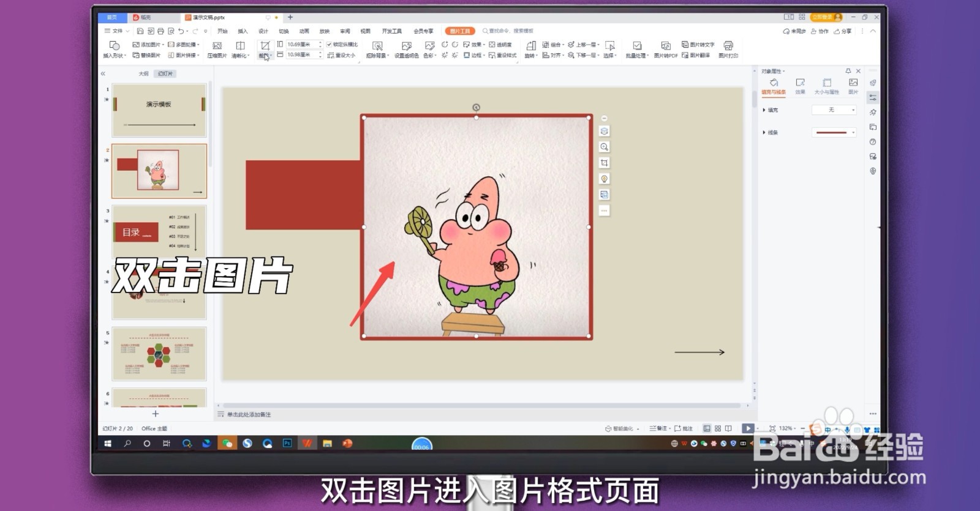Open 上移一层 bring forward dropdown
The width and height of the screenshot is (980, 511).
[582, 45]
